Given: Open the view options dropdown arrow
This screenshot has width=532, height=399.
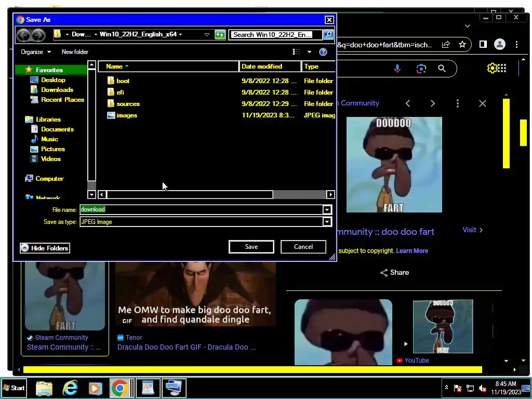Looking at the screenshot, I should pyautogui.click(x=309, y=52).
